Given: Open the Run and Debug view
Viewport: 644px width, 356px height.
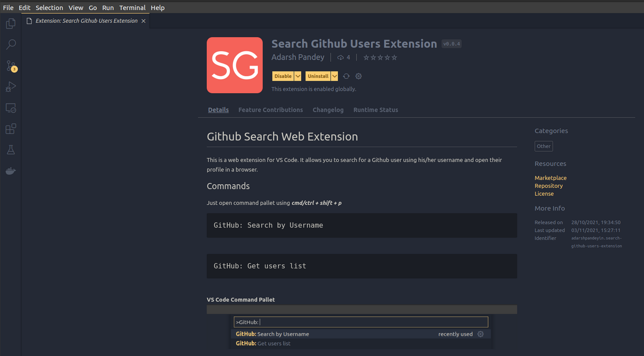Looking at the screenshot, I should 11,87.
